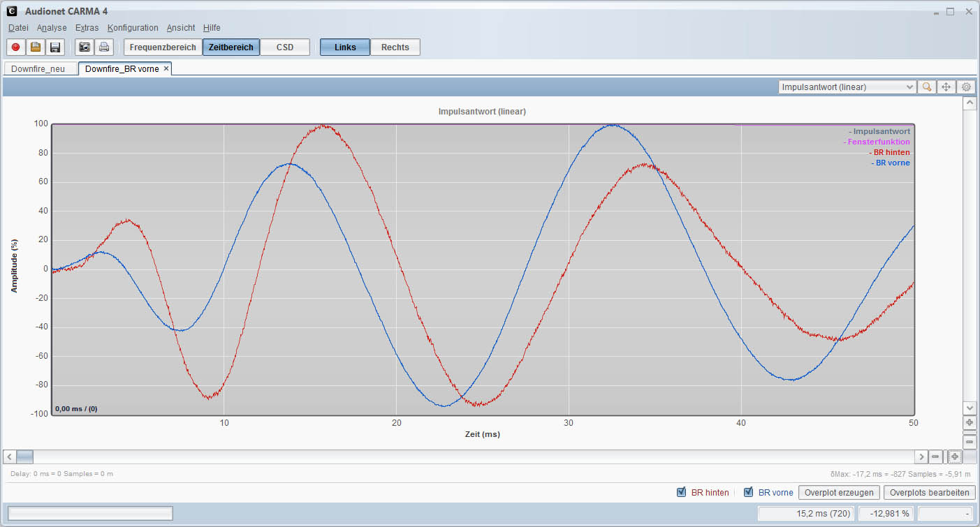Click the save floppy disk icon
Screen dimensions: 980x527
pyautogui.click(x=55, y=47)
